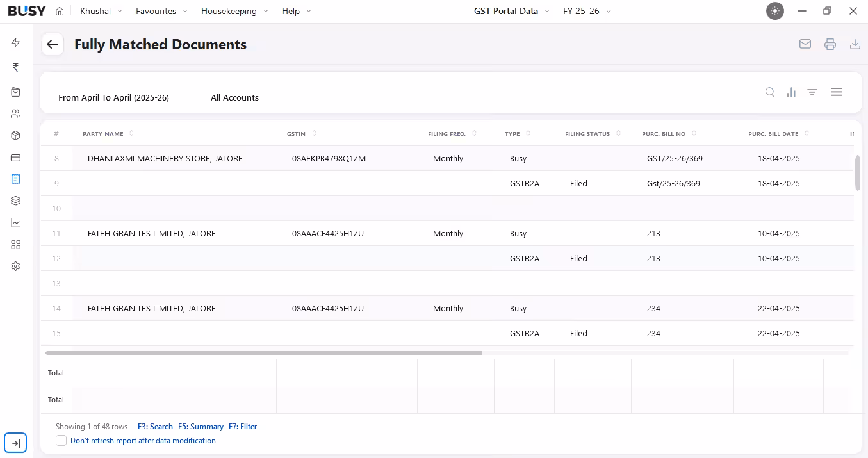Image resolution: width=868 pixels, height=458 pixels.
Task: Select the DHANLAXMI MACHINERY STORE, JALORE row
Action: coord(447,158)
